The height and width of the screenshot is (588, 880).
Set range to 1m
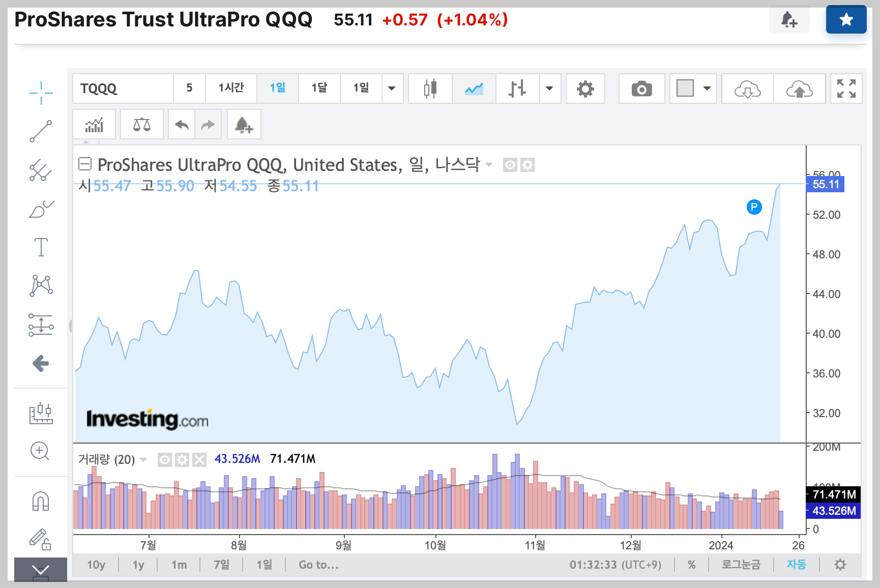179,565
